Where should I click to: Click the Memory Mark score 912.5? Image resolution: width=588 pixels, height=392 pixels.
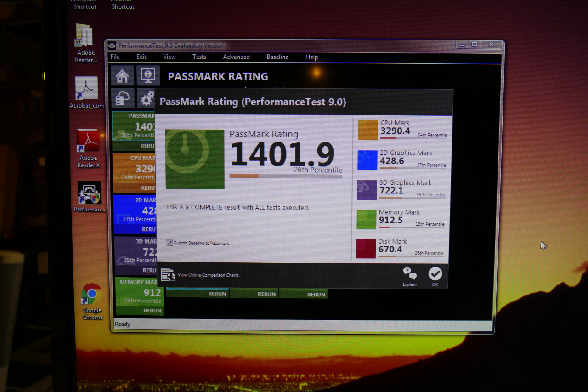tap(390, 220)
